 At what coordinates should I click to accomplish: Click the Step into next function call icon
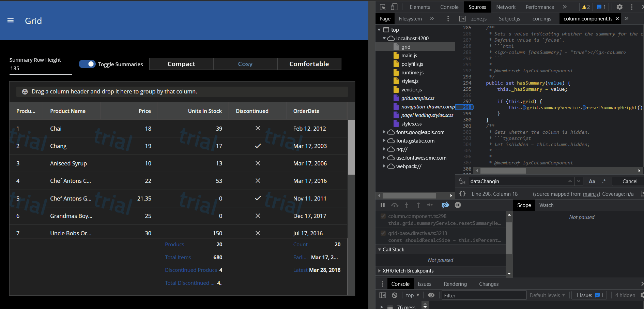click(x=407, y=205)
